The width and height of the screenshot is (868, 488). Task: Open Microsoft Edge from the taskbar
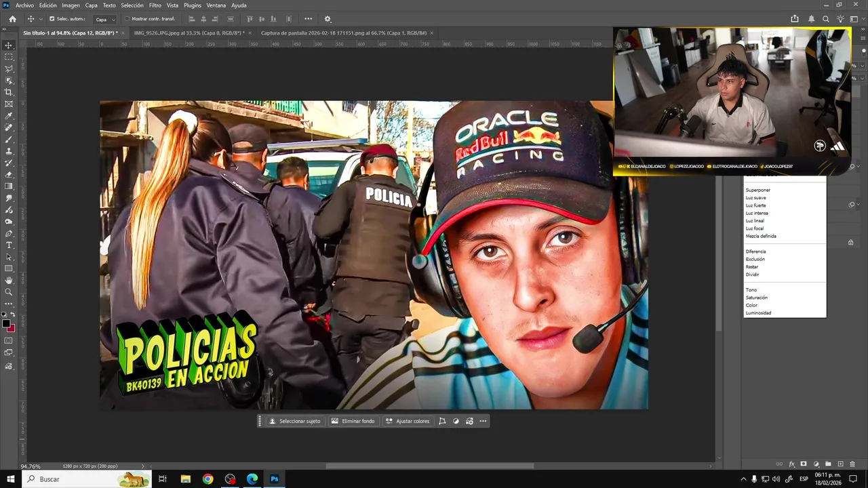(252, 479)
